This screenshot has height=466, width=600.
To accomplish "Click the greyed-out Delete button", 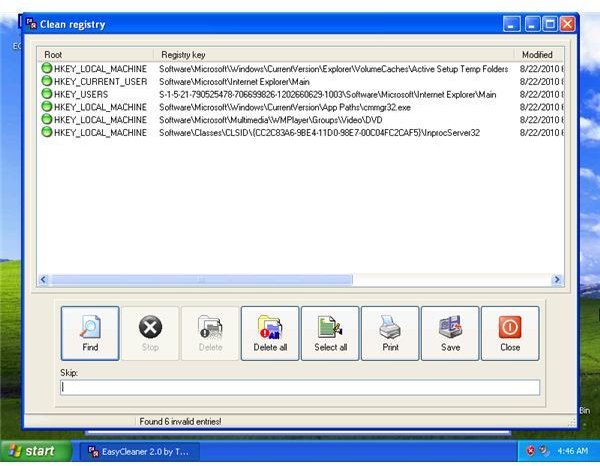I will coord(210,333).
